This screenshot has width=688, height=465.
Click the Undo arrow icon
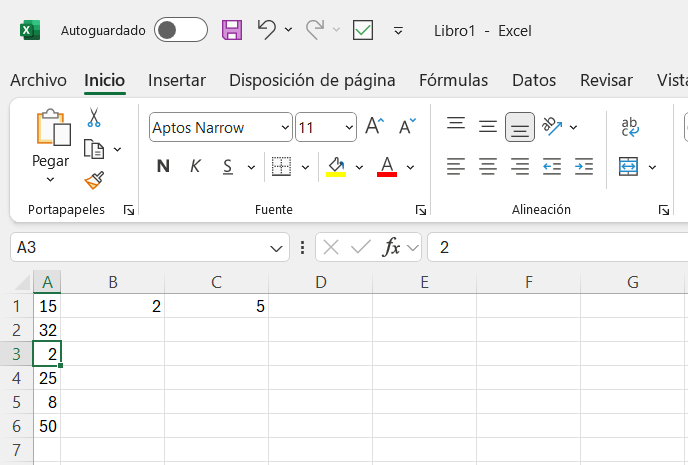[266, 30]
